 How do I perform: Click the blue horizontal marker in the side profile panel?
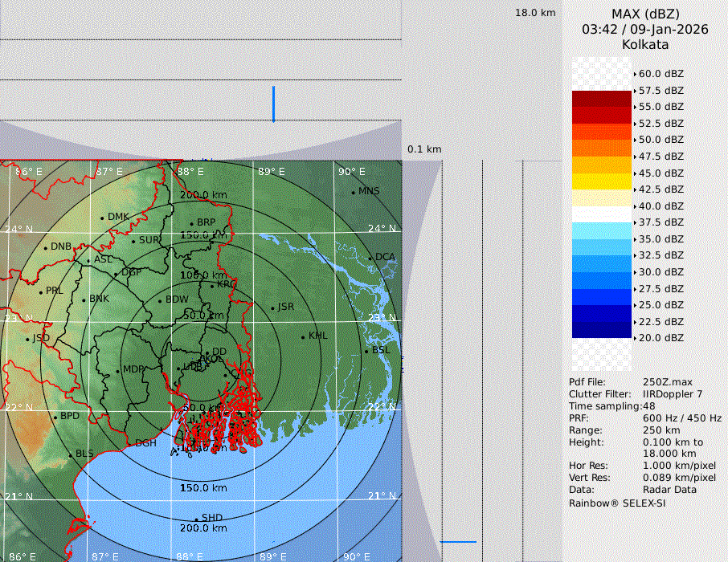tap(458, 542)
